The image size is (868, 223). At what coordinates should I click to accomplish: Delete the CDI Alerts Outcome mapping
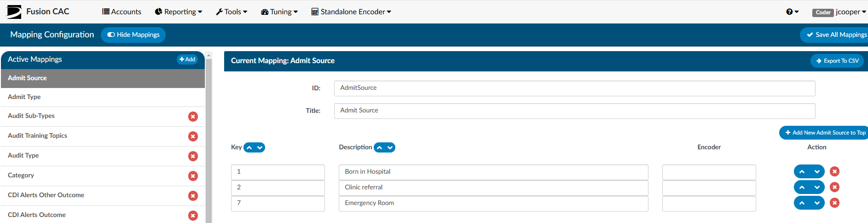[x=193, y=216]
